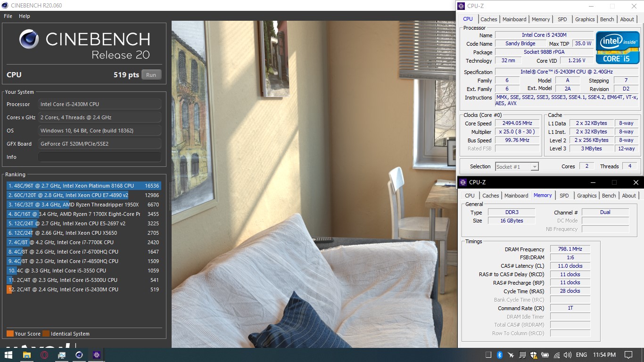
Task: Click the orange Your Score legend swatch
Action: click(10, 334)
